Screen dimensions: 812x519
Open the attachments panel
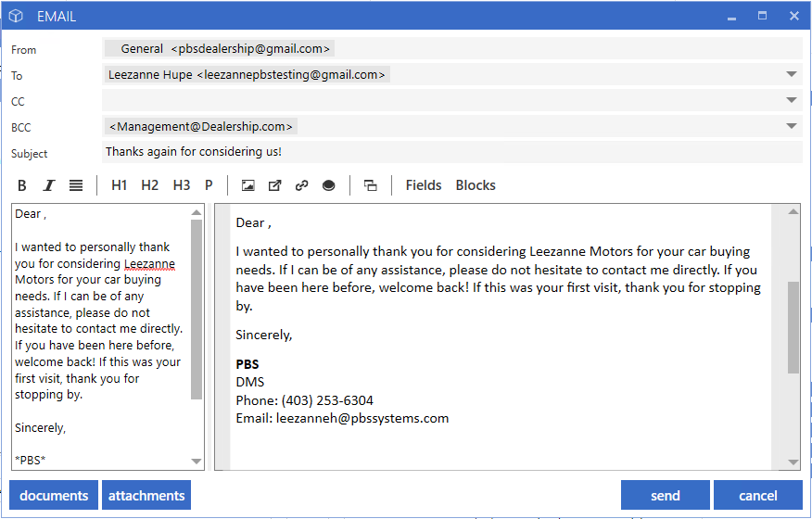coord(146,495)
